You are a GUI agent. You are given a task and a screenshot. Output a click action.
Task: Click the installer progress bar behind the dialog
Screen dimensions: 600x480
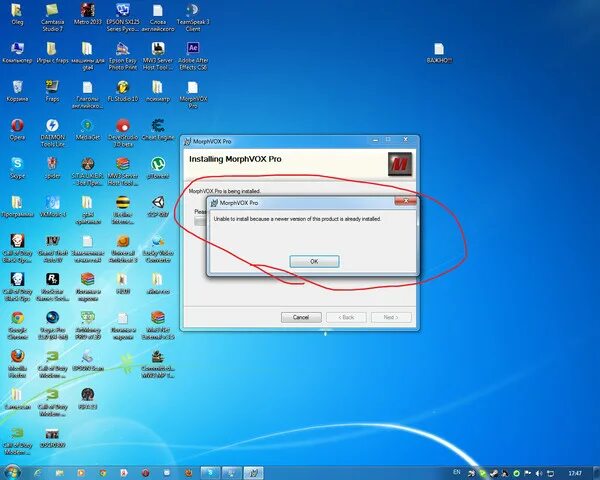[x=200, y=221]
